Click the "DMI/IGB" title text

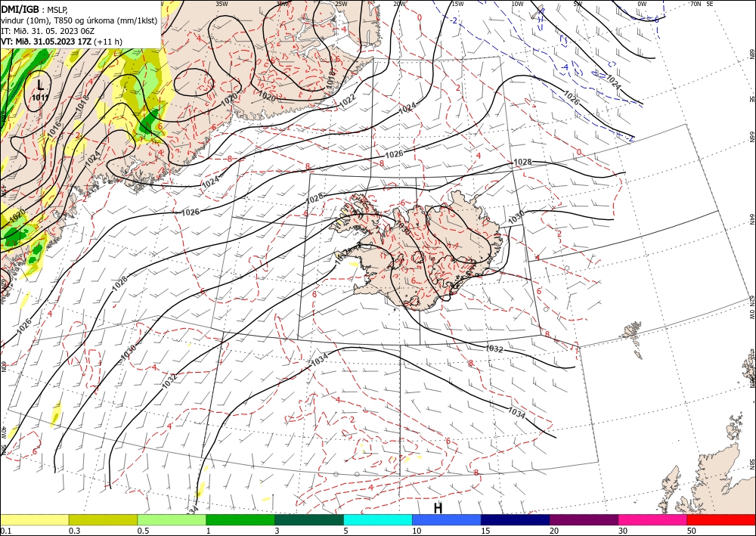pyautogui.click(x=20, y=8)
